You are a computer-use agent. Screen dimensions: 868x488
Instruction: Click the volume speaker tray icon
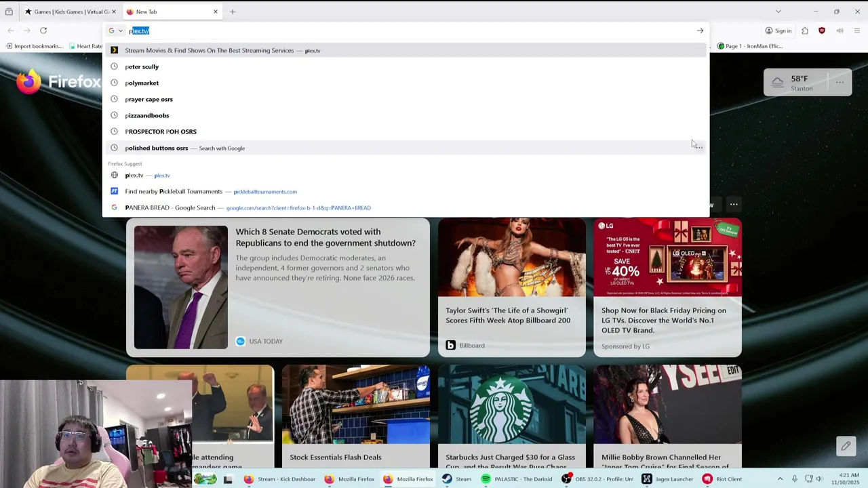click(819, 479)
